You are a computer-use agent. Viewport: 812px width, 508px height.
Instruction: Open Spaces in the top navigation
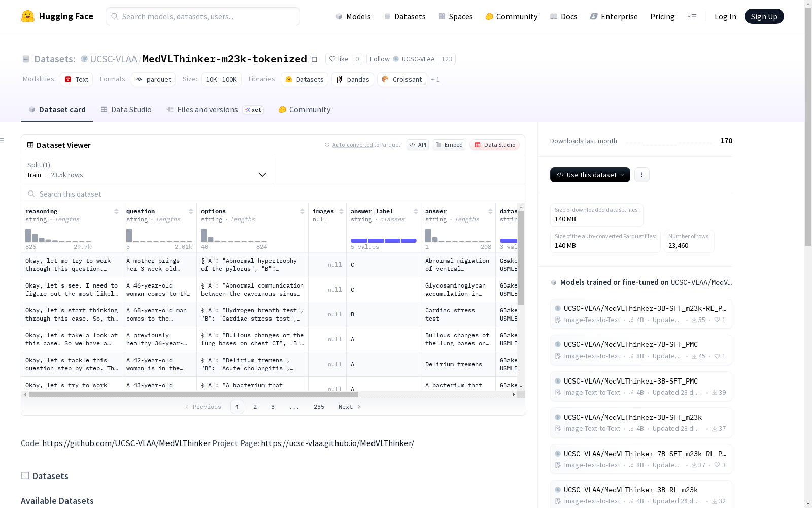click(x=456, y=16)
